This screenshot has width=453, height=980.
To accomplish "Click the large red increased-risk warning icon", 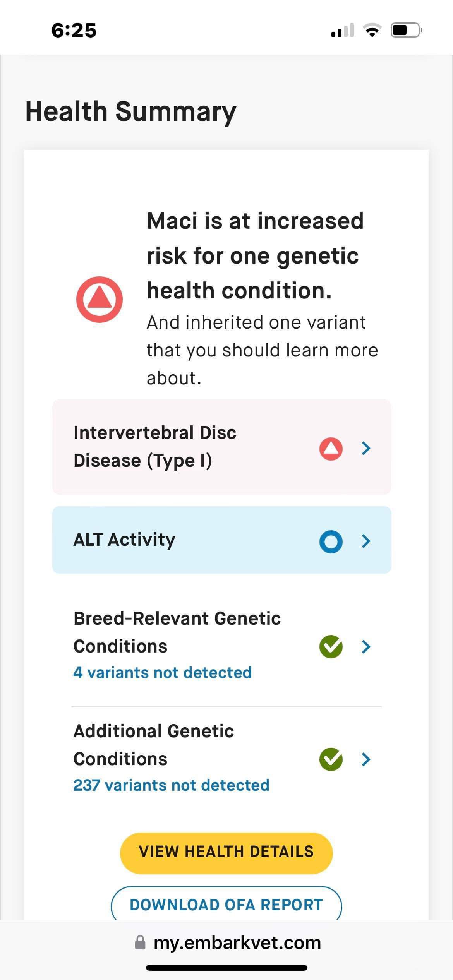I will (x=100, y=299).
